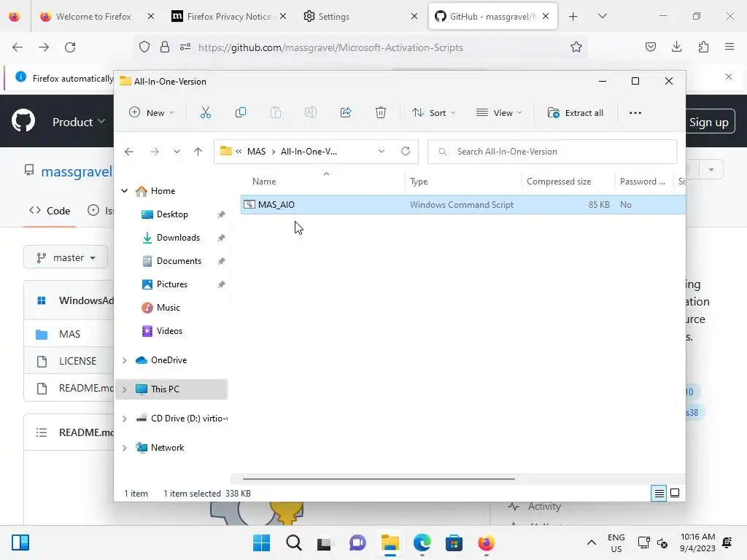Bookmark this page with star icon

click(x=576, y=47)
